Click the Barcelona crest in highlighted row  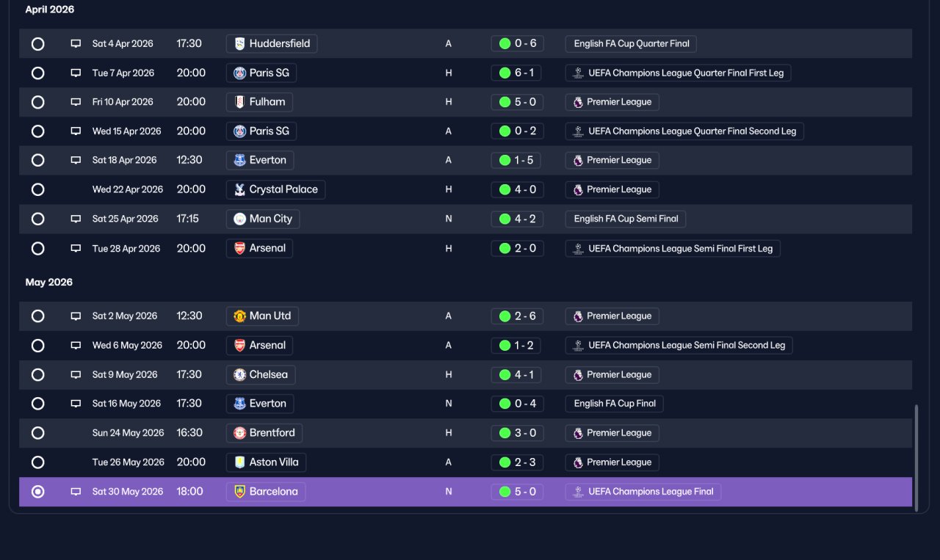coord(239,492)
